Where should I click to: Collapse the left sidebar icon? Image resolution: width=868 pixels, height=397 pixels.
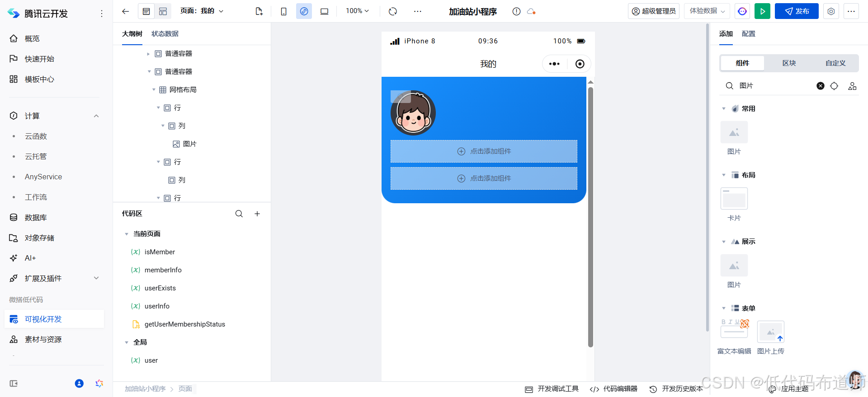click(x=14, y=383)
